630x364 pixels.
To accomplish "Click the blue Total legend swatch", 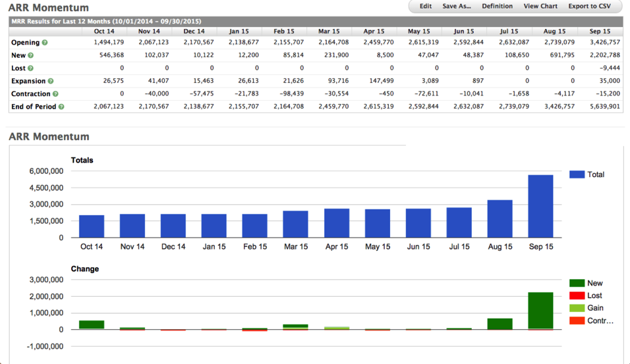I will (x=577, y=174).
